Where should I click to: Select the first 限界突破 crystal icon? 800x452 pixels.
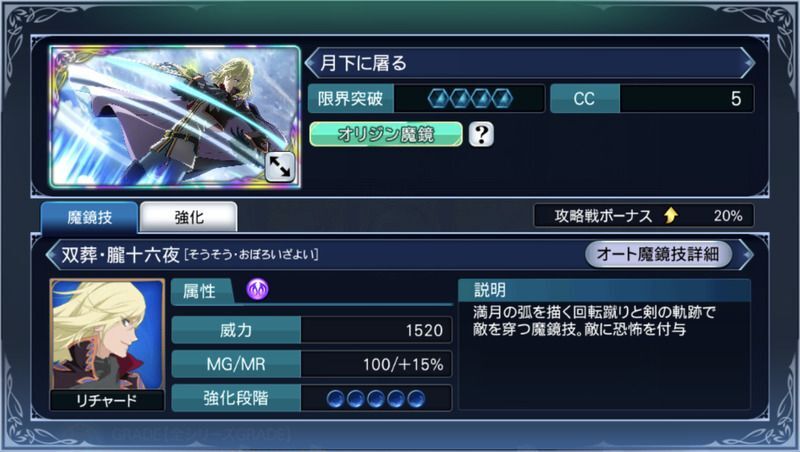click(x=438, y=98)
